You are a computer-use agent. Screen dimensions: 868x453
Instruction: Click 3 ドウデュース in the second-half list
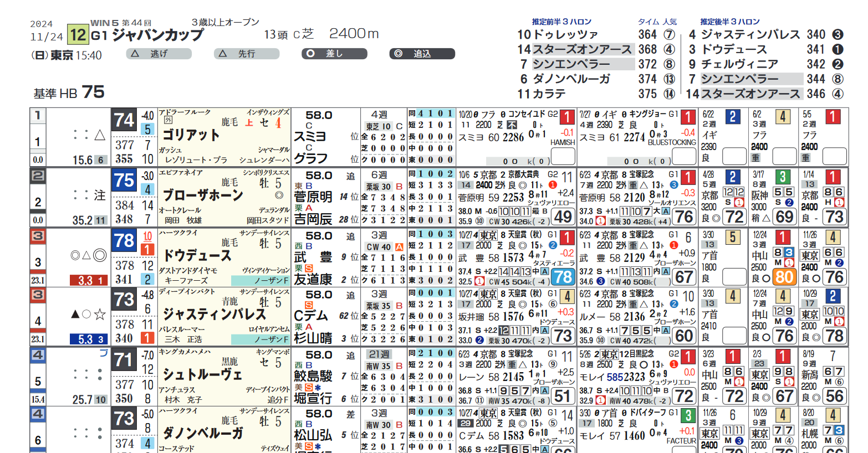click(728, 49)
